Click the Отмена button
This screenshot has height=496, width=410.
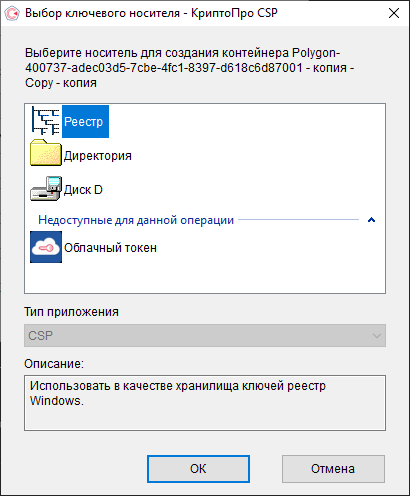click(x=333, y=469)
